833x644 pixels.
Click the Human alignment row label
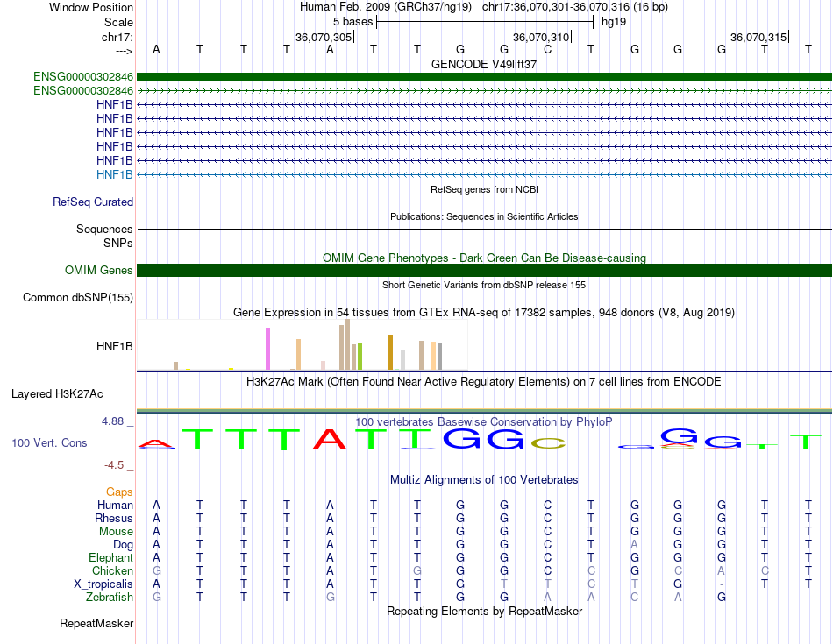[x=115, y=505]
